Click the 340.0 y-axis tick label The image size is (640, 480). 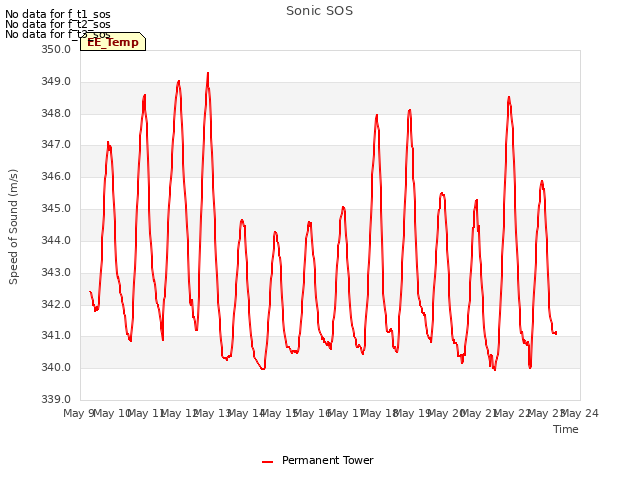pyautogui.click(x=56, y=367)
